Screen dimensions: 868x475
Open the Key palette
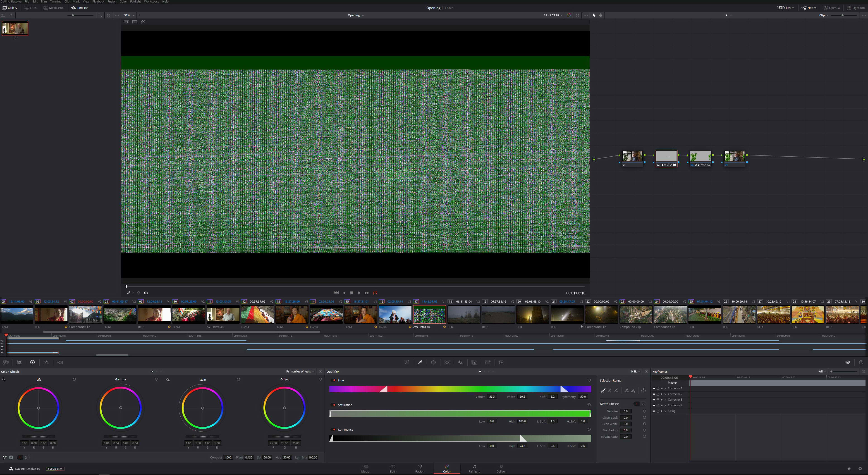point(474,363)
